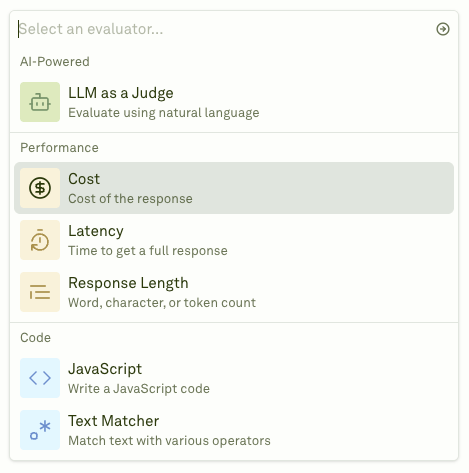Select the Response Length evaluator label

tap(128, 283)
